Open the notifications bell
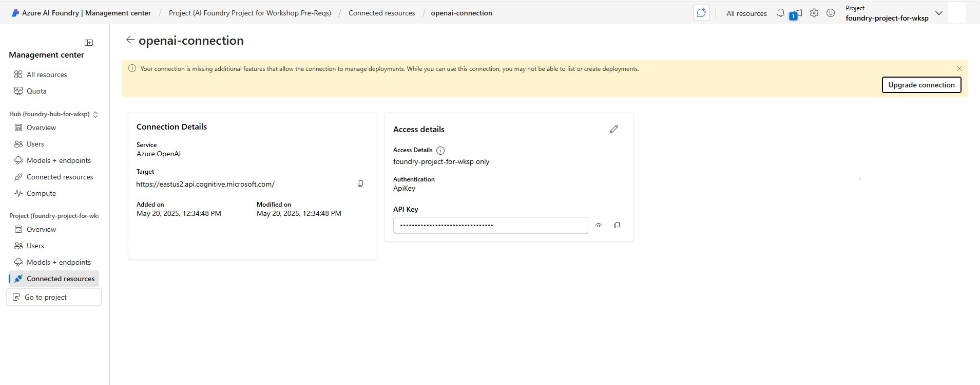 pos(780,13)
